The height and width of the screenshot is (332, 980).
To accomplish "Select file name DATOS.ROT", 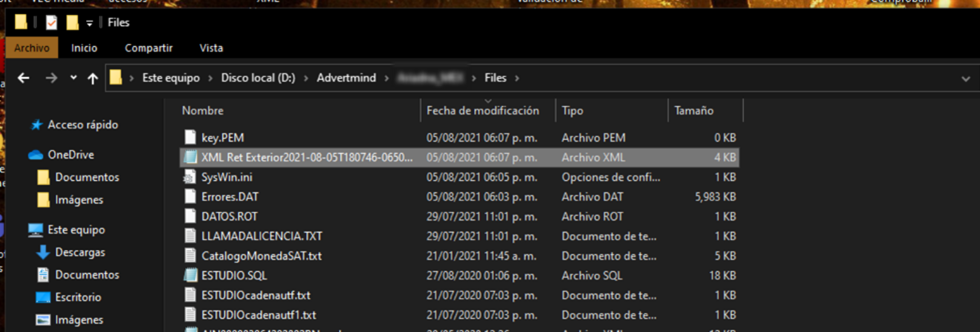I will pos(229,217).
